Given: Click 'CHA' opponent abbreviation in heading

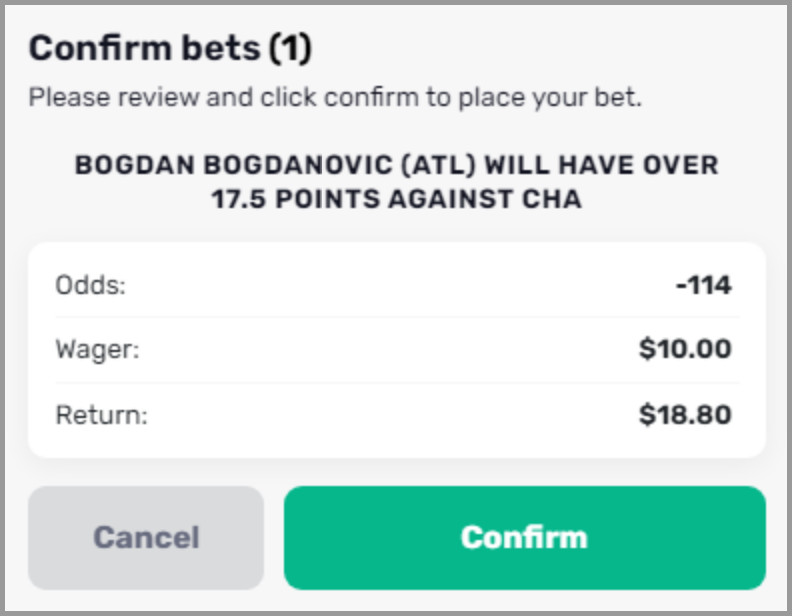Looking at the screenshot, I should tap(552, 198).
